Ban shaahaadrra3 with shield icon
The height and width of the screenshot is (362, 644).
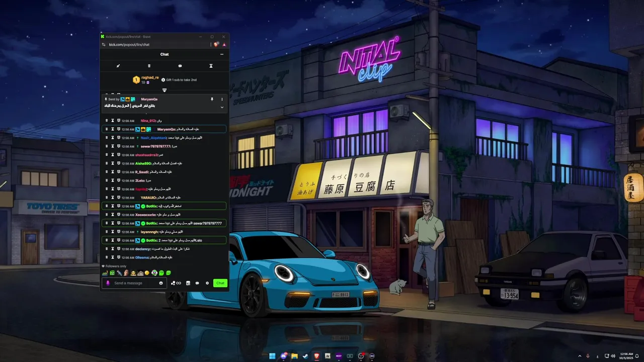click(x=119, y=155)
